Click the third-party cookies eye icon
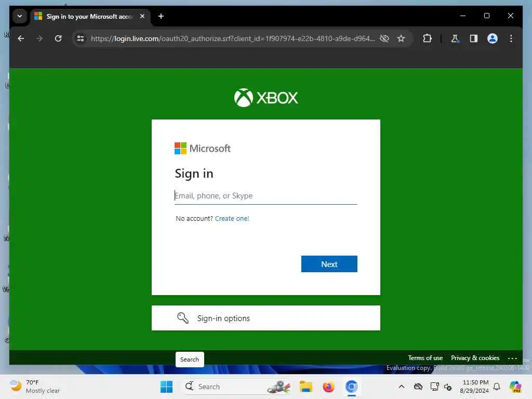 [384, 38]
